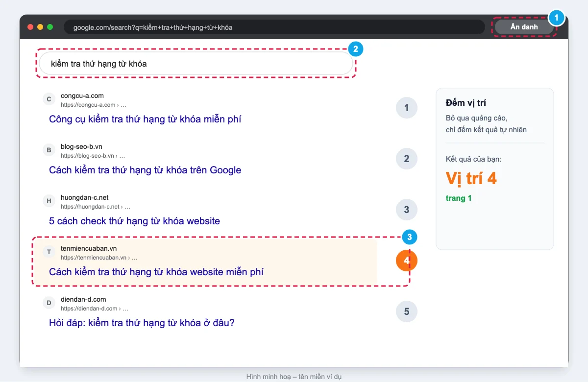Click the text Bỏ qua quảng cáo
Image resolution: width=588 pixels, height=382 pixels.
[477, 118]
